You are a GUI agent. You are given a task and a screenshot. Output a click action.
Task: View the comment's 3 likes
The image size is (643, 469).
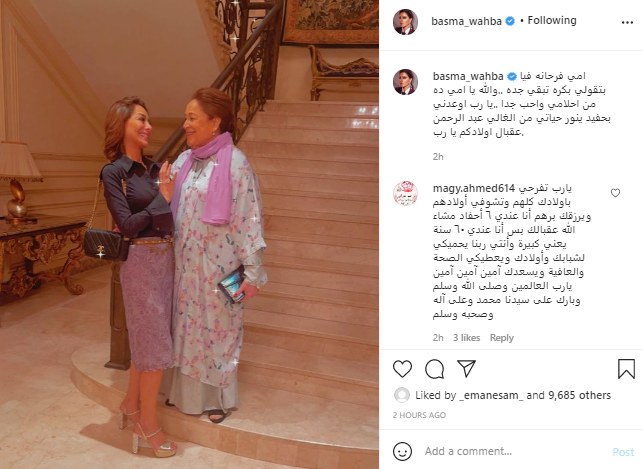(x=466, y=338)
